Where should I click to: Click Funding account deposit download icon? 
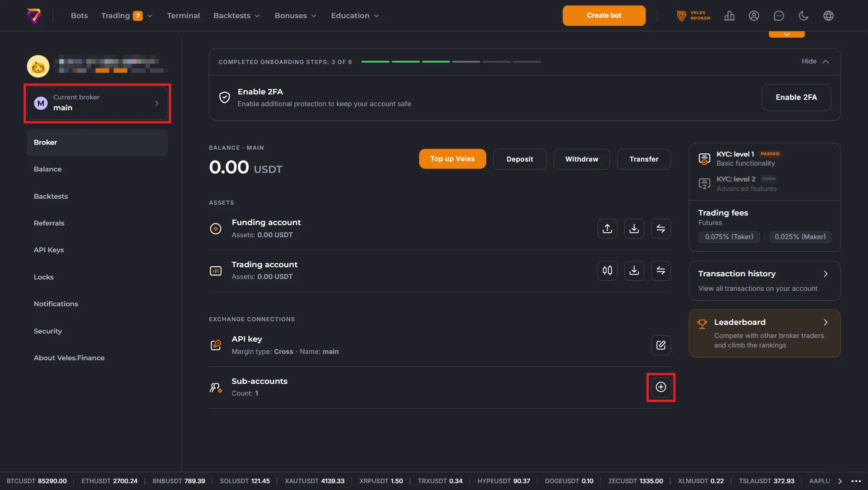[634, 229]
